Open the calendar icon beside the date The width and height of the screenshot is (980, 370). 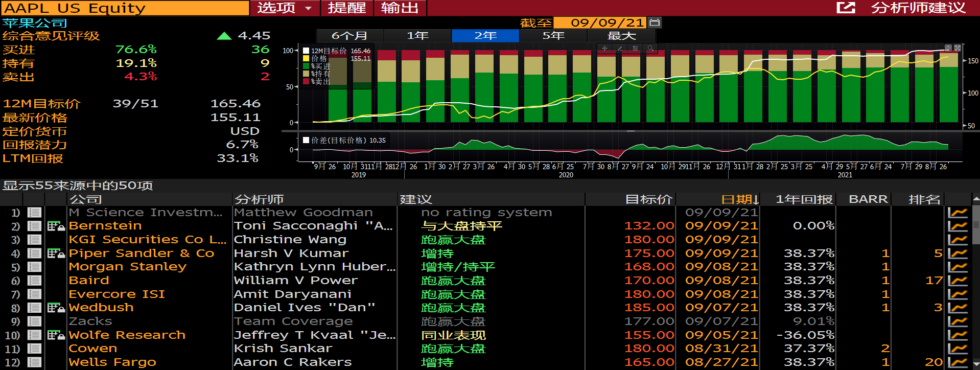click(655, 22)
